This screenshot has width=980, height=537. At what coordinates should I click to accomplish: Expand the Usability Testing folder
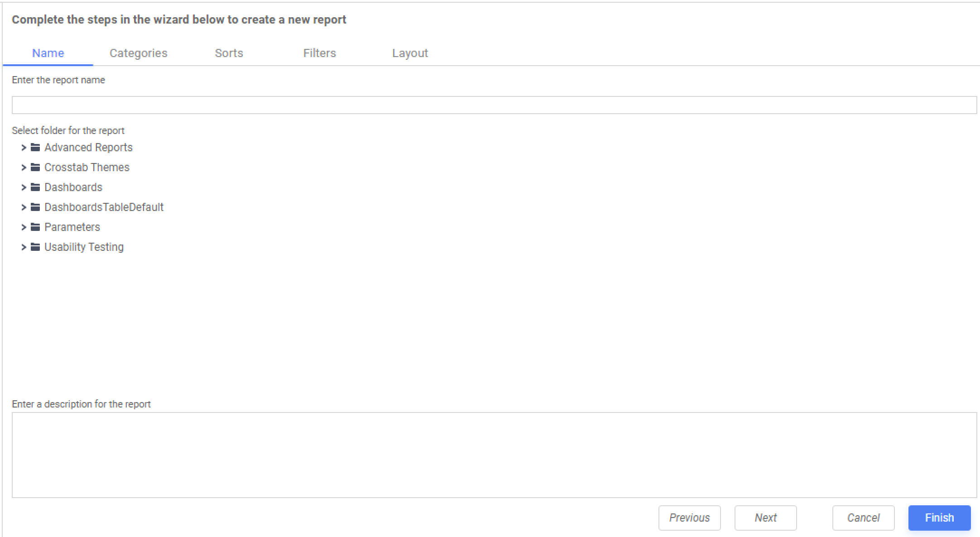click(24, 247)
